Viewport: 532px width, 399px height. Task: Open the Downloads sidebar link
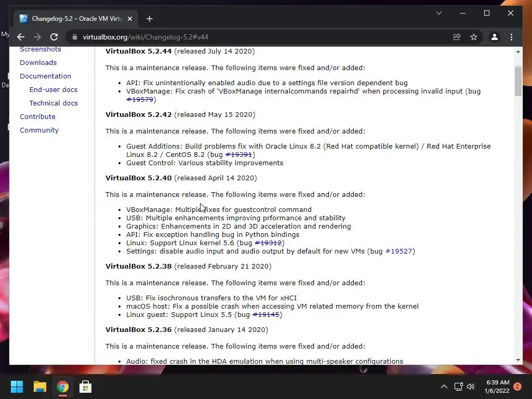[x=38, y=62]
